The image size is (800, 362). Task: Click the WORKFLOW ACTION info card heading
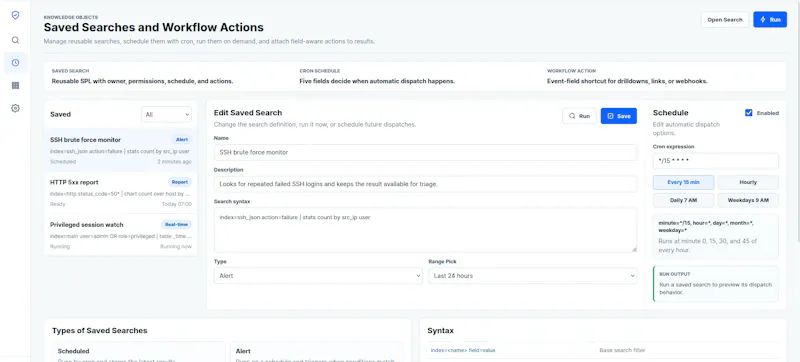[571, 71]
